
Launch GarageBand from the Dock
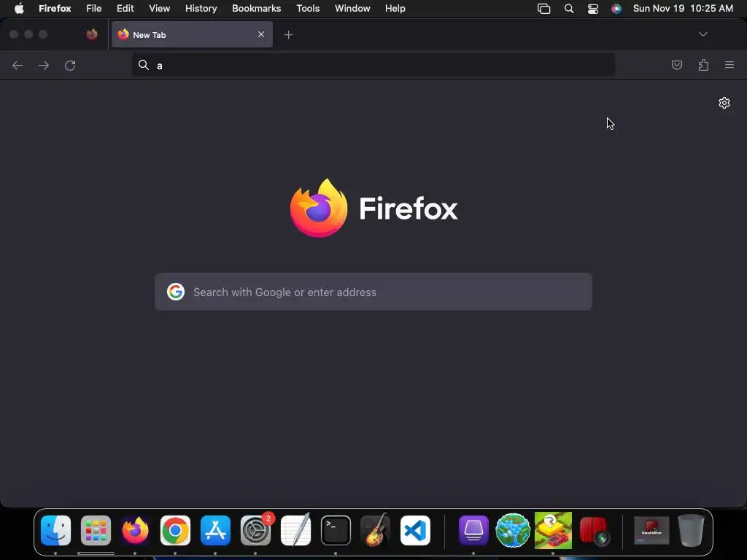pos(376,531)
